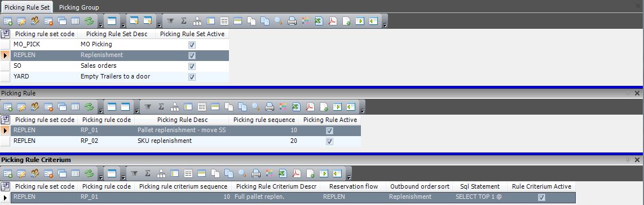This screenshot has height=205, width=644.
Task: Select the 'Sales orders' description cell
Action: [x=117, y=66]
